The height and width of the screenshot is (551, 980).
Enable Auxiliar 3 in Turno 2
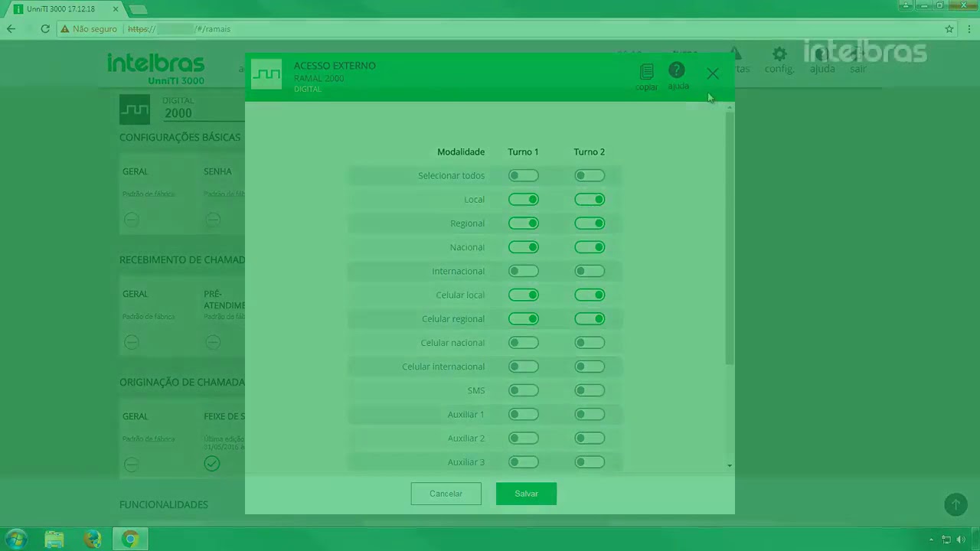pyautogui.click(x=590, y=462)
